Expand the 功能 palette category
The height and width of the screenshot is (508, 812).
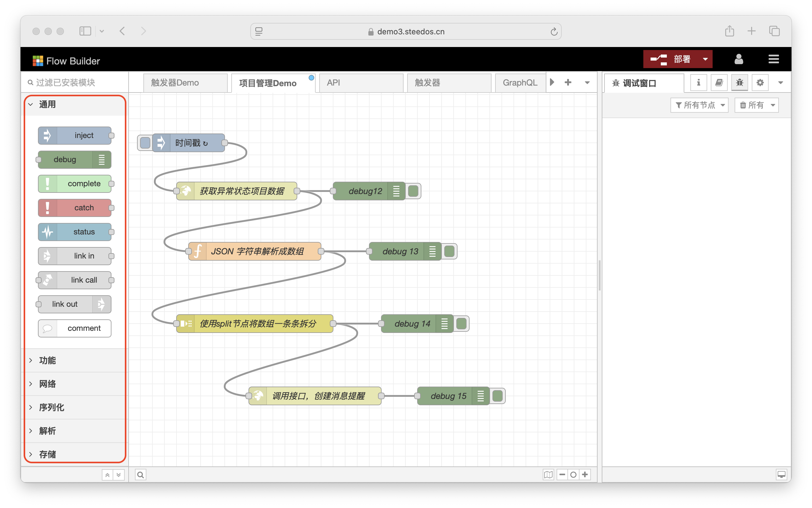pyautogui.click(x=75, y=360)
